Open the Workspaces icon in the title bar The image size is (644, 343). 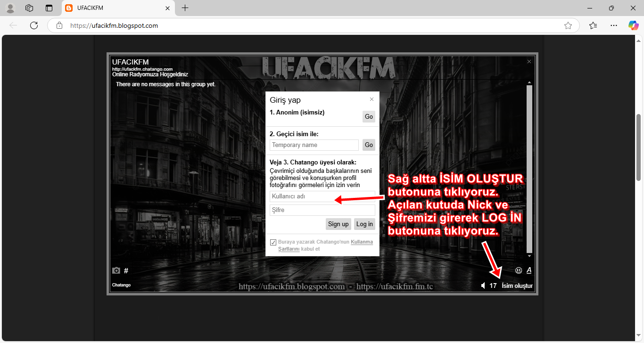click(x=29, y=8)
